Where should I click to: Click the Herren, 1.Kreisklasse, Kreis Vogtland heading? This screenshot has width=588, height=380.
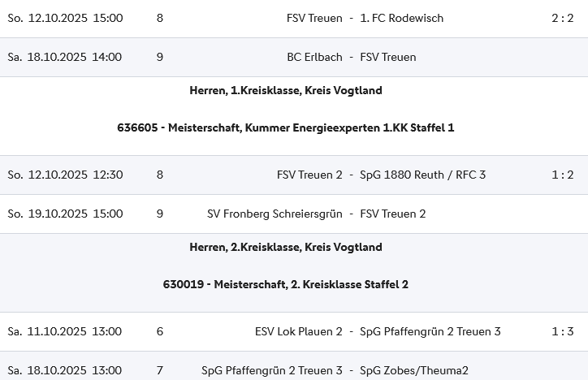(x=286, y=90)
